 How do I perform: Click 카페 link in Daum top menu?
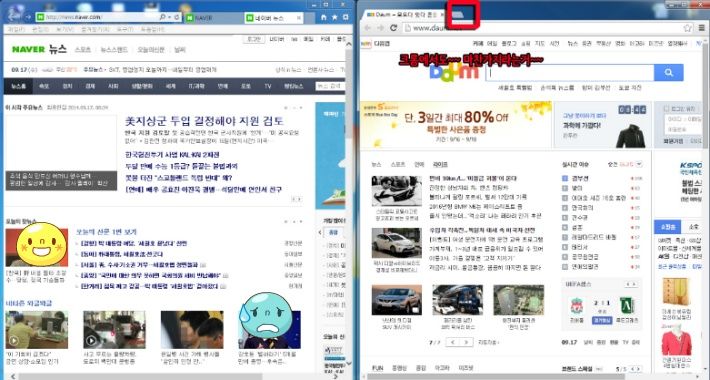point(478,43)
